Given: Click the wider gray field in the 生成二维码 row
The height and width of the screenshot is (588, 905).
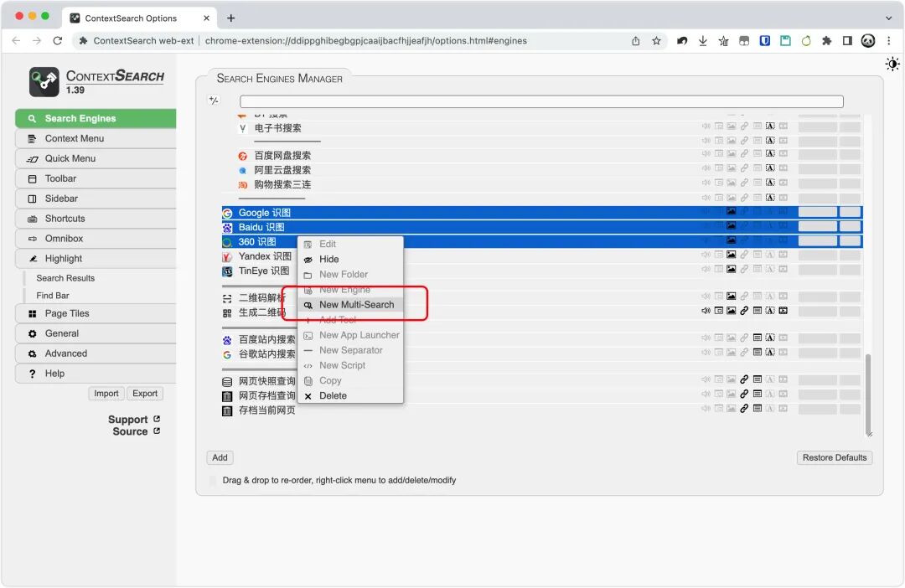Looking at the screenshot, I should pyautogui.click(x=817, y=311).
